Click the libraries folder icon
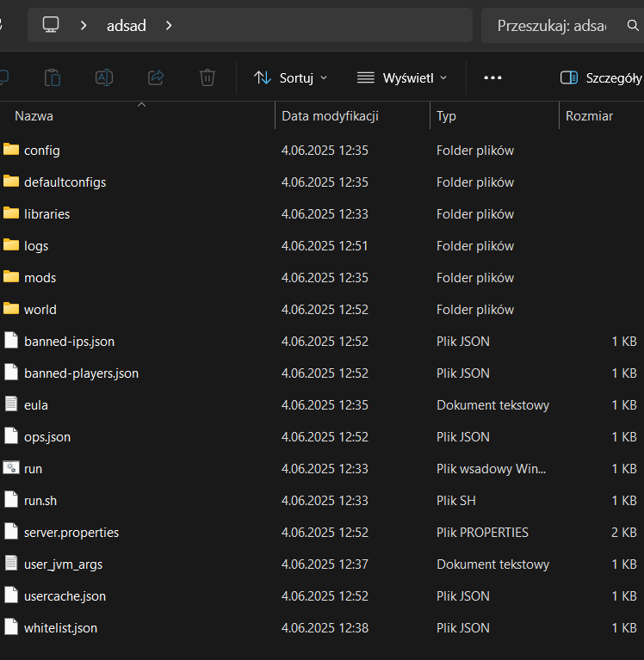644x660 pixels. 11,213
